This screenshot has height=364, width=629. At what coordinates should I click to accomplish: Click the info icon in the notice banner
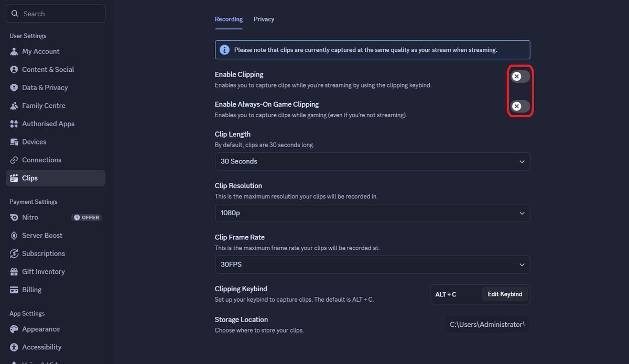224,50
